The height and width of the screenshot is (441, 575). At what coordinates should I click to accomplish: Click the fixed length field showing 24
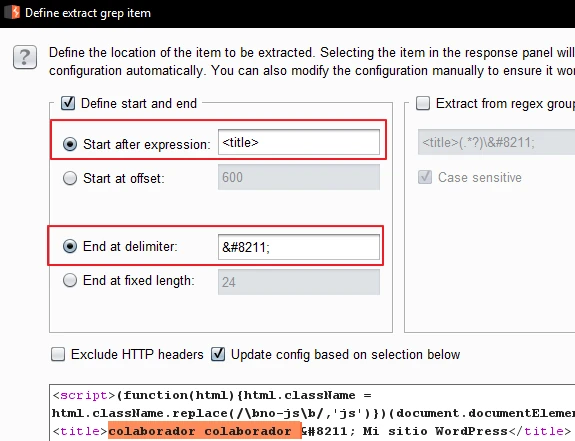pos(299,282)
